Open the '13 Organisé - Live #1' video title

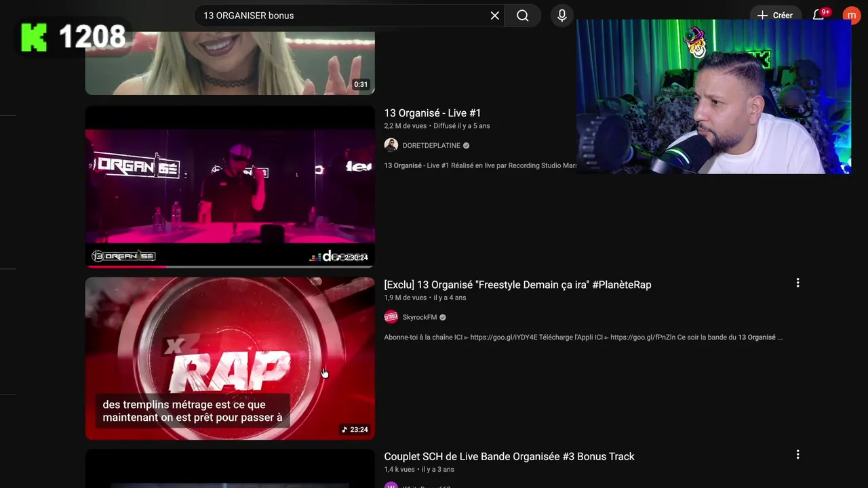(x=433, y=113)
